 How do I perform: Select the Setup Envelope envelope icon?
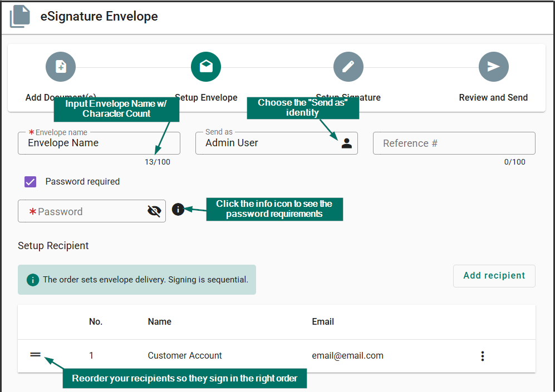point(206,66)
